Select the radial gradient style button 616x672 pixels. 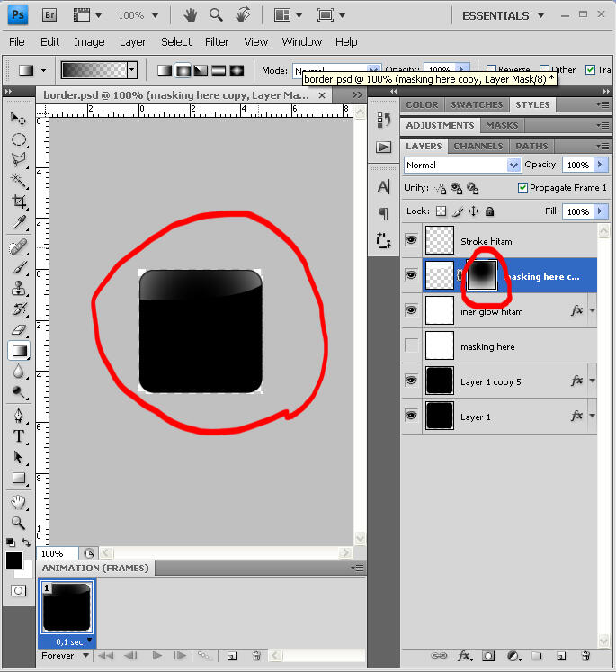pyautogui.click(x=183, y=70)
